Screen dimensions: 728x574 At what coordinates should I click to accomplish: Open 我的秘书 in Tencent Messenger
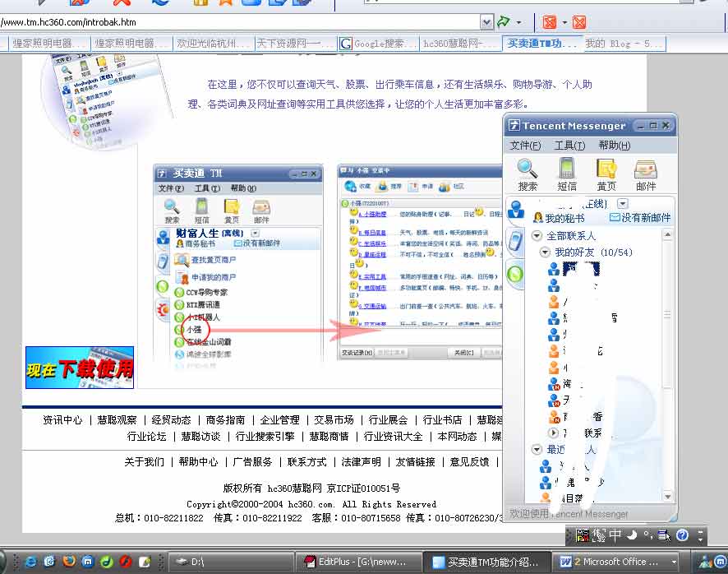click(559, 218)
